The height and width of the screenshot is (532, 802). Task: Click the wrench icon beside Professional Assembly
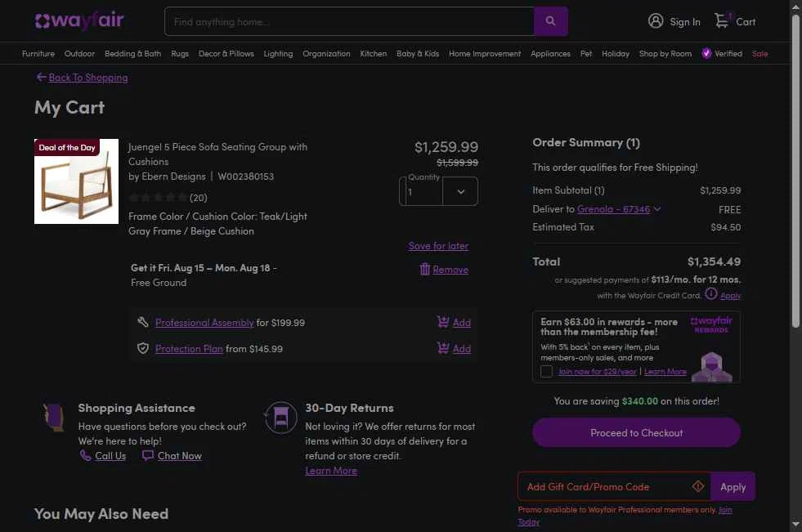tap(143, 322)
